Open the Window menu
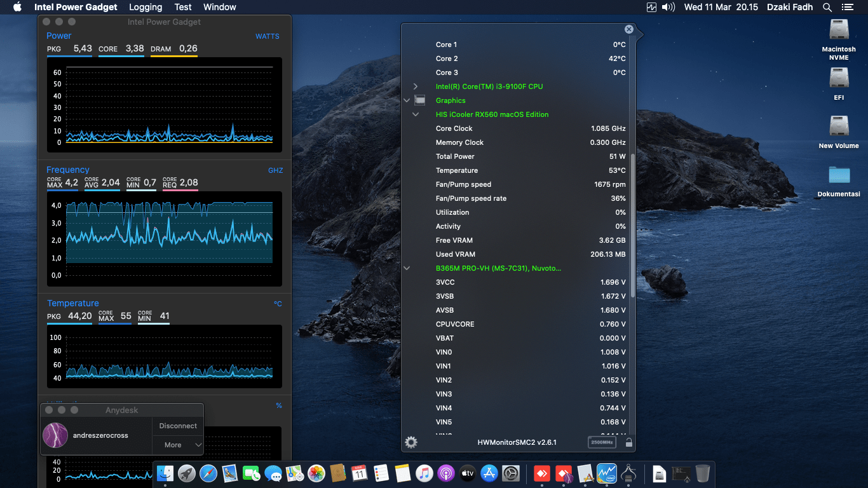The image size is (868, 488). (219, 7)
